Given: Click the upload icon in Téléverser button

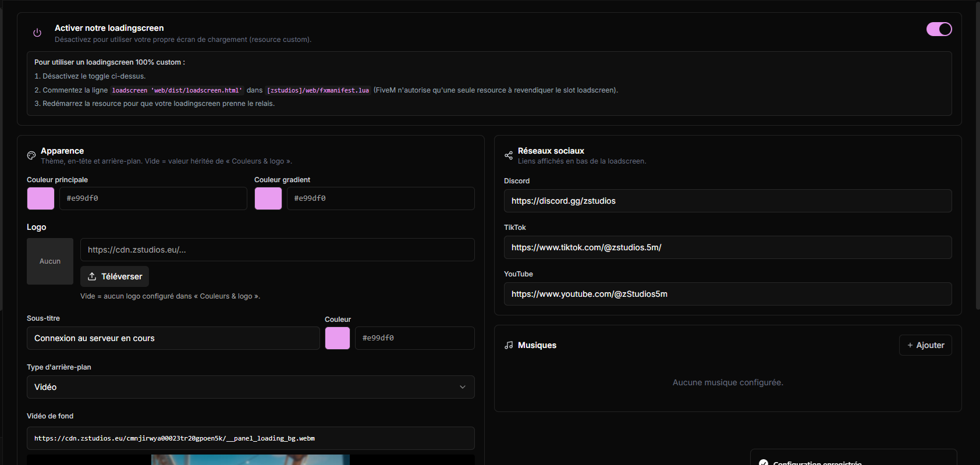Looking at the screenshot, I should click(x=92, y=276).
